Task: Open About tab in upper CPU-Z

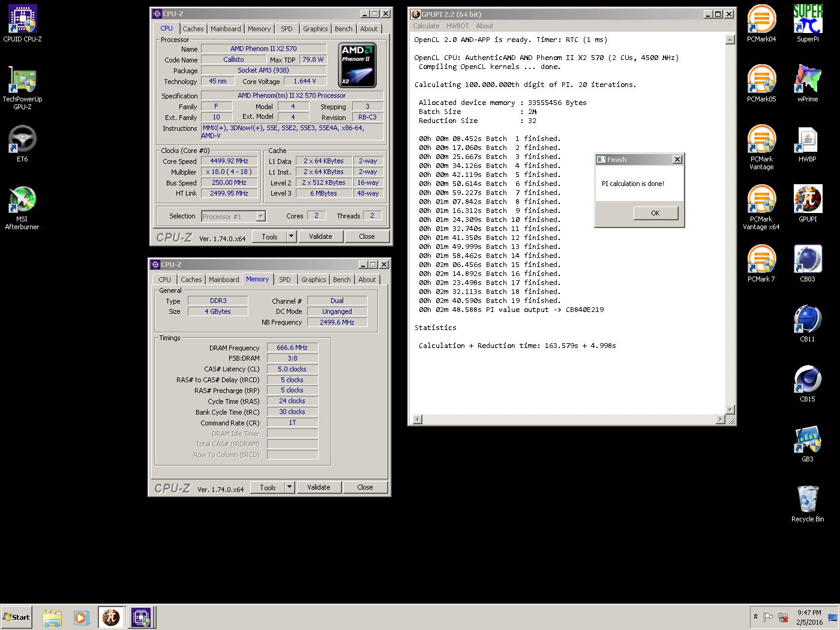Action: 369,29
